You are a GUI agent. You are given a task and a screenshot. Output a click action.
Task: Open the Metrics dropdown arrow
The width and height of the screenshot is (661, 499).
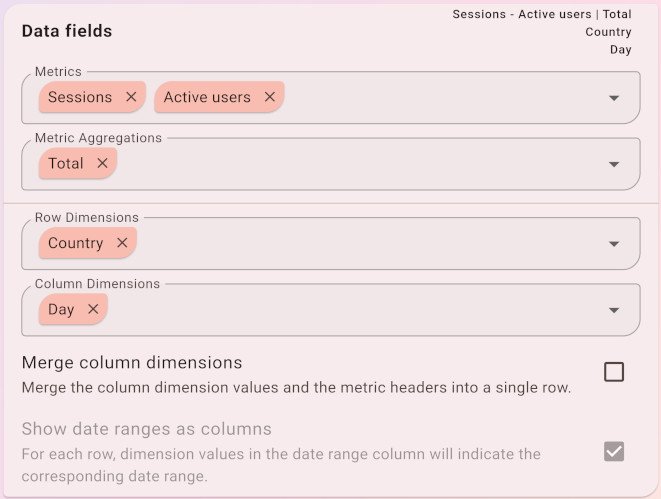click(x=614, y=98)
